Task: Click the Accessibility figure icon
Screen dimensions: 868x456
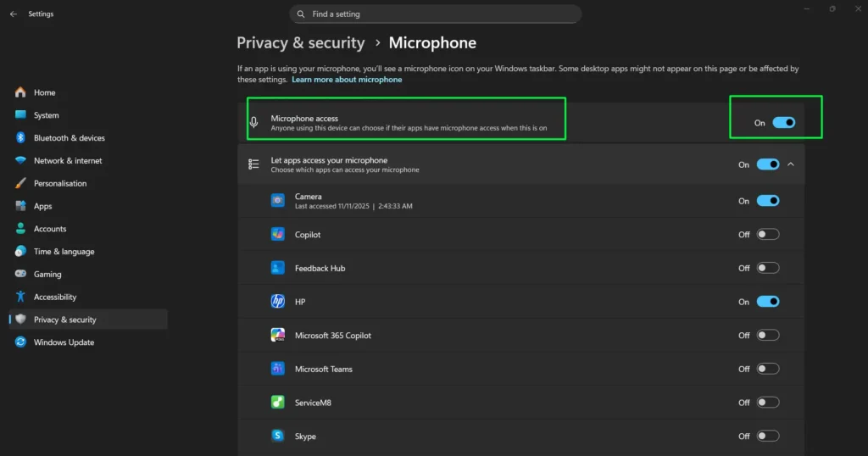Action: 20,297
